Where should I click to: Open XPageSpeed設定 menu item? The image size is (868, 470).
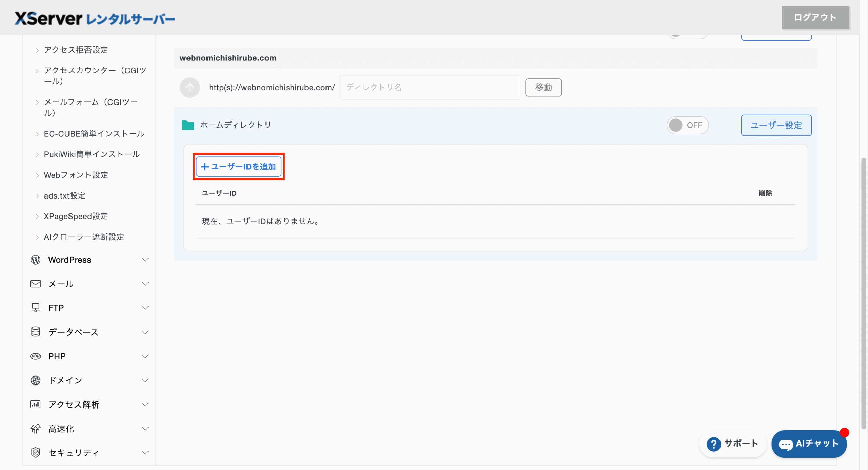76,216
